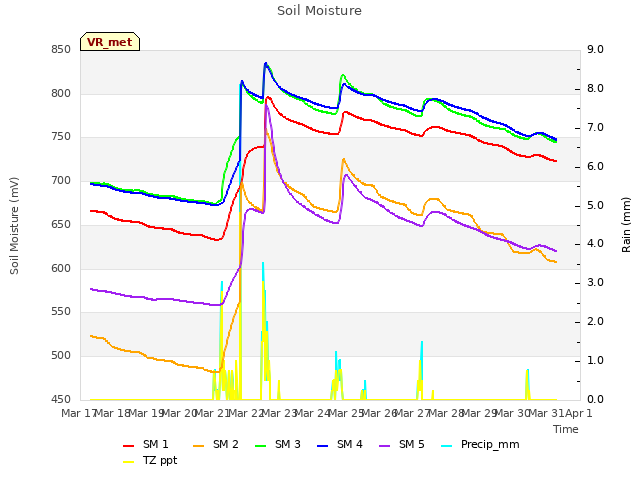Click the 600 tick on left axis

pos(61,269)
